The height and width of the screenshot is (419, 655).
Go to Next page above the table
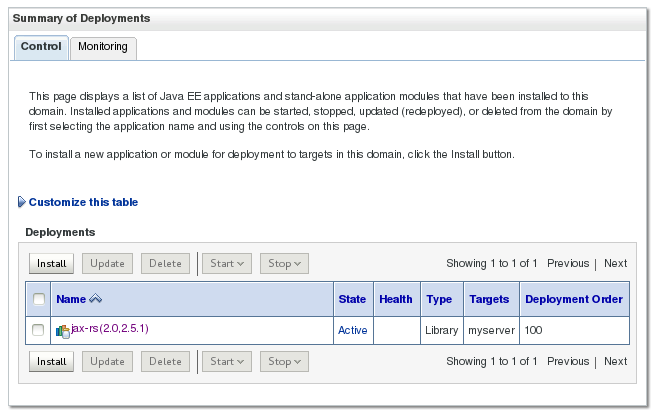tap(615, 264)
